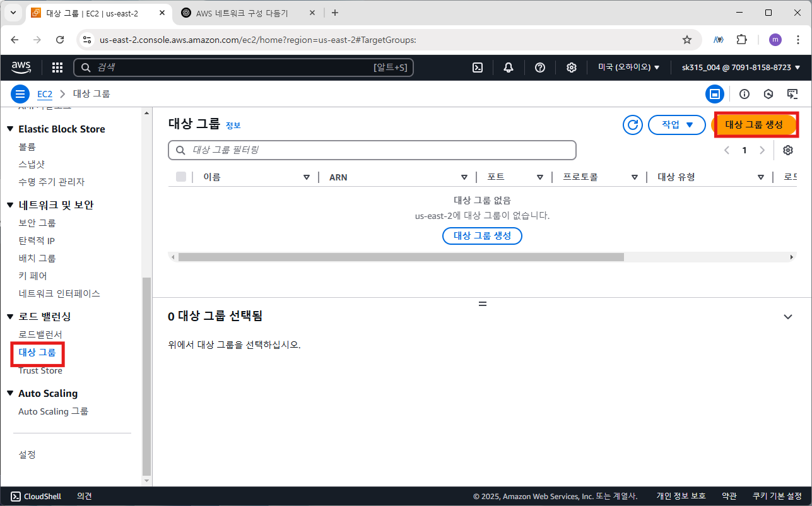Open a new browser tab
Image resolution: width=812 pixels, height=506 pixels.
335,13
